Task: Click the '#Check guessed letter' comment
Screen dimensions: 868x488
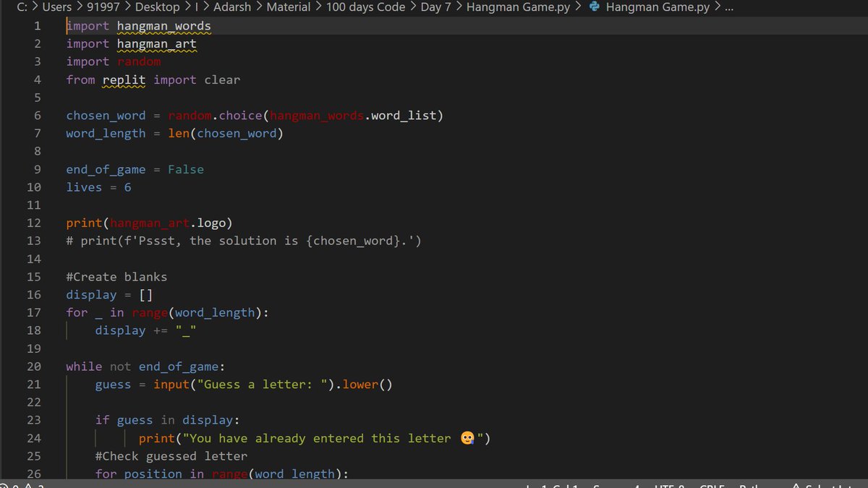Action: click(x=171, y=456)
